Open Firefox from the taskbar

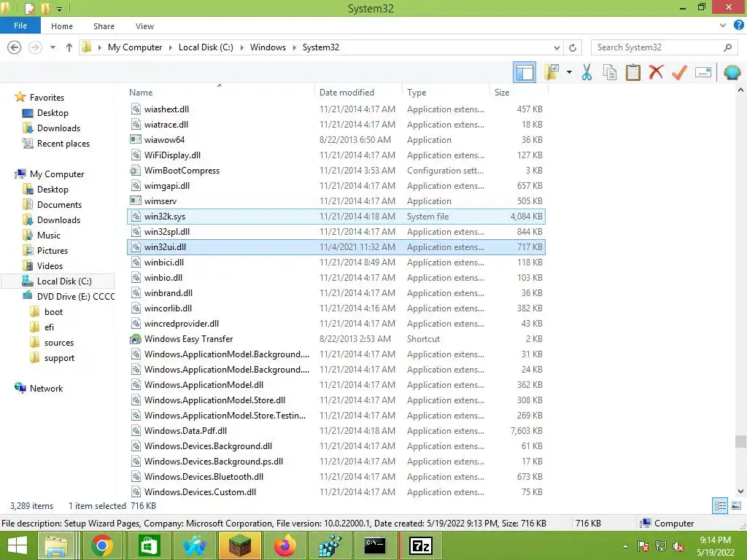coord(285,545)
